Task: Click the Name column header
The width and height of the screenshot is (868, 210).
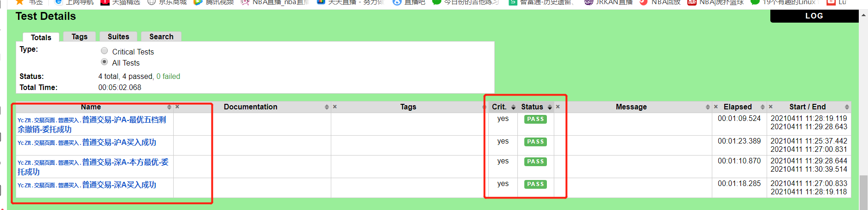Action: tap(91, 107)
